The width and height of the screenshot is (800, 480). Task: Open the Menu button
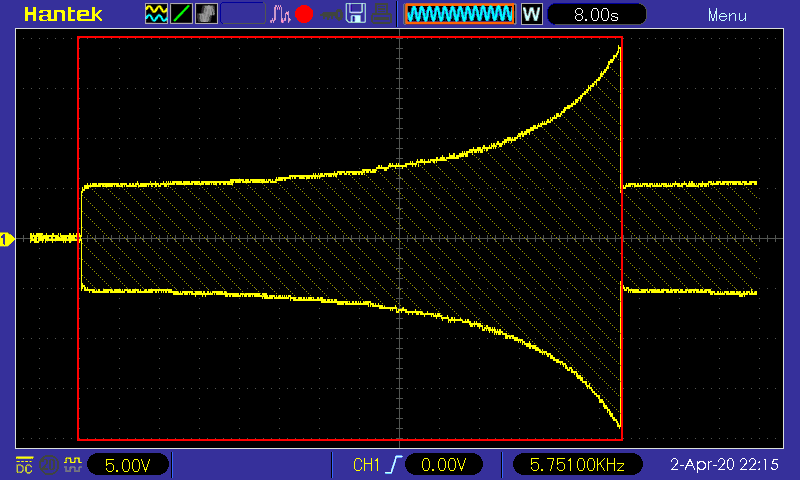click(x=727, y=15)
